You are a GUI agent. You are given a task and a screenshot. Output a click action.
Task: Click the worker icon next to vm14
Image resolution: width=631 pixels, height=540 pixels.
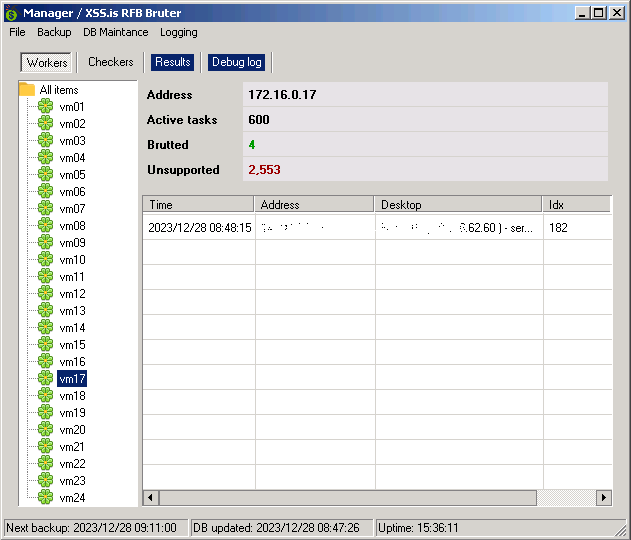click(45, 327)
